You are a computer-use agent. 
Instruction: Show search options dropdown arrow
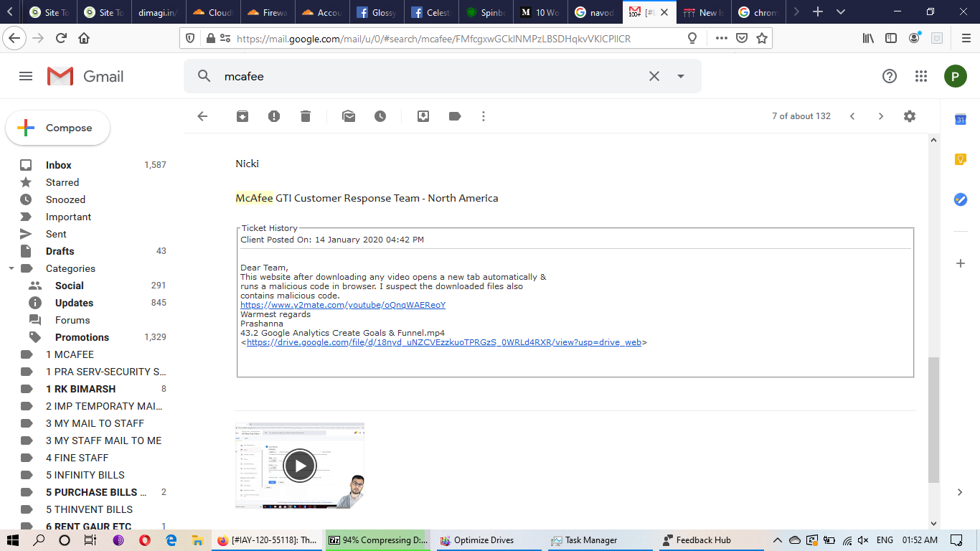click(x=681, y=76)
